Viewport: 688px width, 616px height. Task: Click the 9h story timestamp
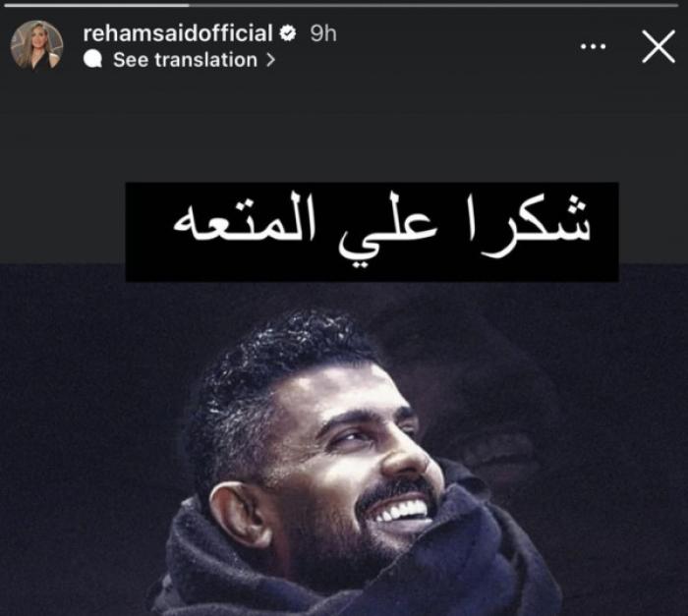click(323, 33)
